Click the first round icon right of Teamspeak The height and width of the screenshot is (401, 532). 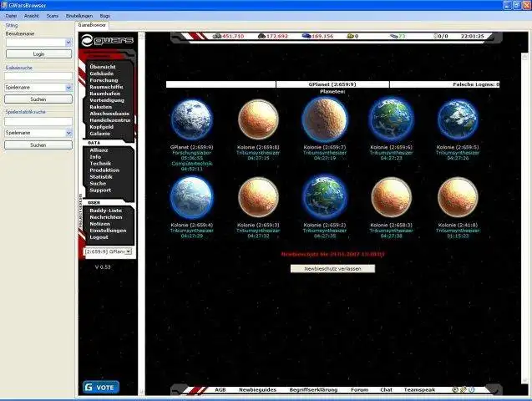click(x=455, y=390)
